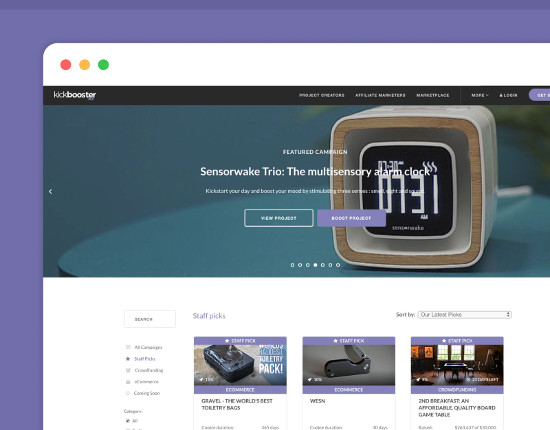Open the Sort by dropdown

click(x=464, y=315)
